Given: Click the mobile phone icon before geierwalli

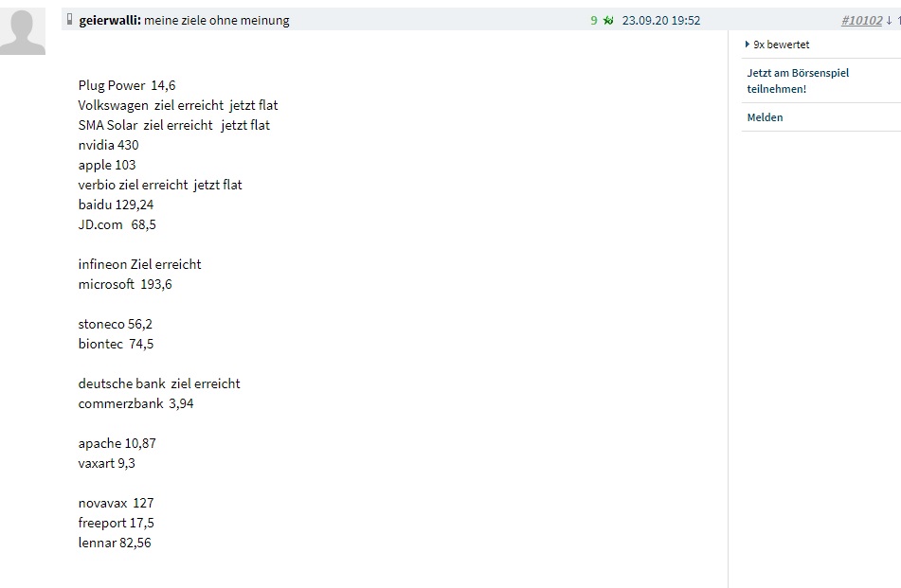Looking at the screenshot, I should [x=70, y=20].
